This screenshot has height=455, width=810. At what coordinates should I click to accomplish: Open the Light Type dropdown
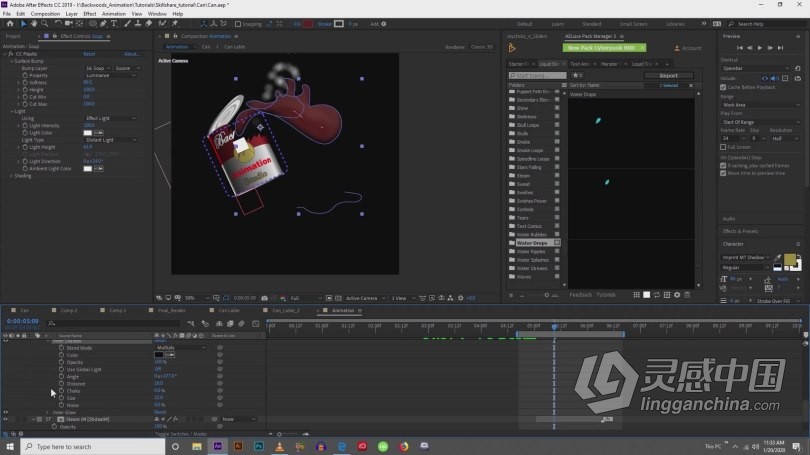pyautogui.click(x=111, y=140)
